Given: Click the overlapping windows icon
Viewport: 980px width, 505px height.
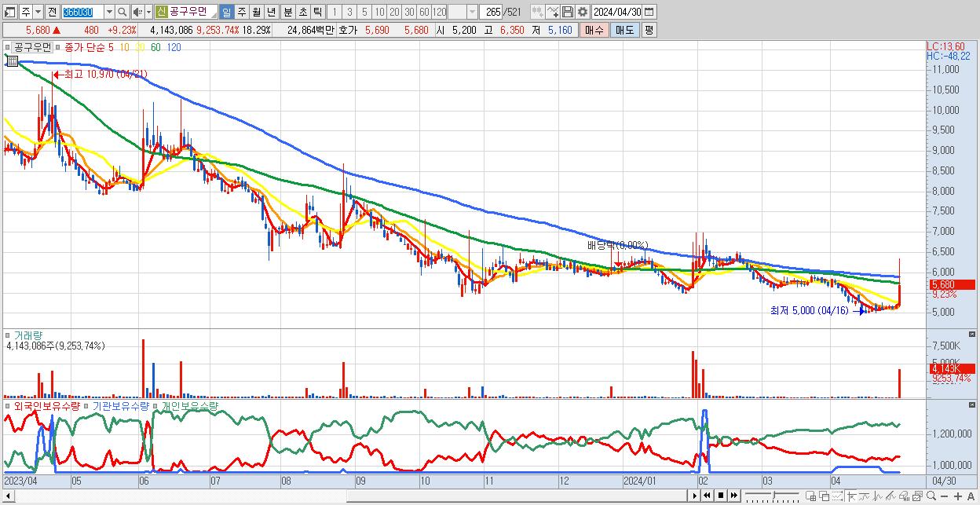Looking at the screenshot, I should pyautogui.click(x=825, y=496).
